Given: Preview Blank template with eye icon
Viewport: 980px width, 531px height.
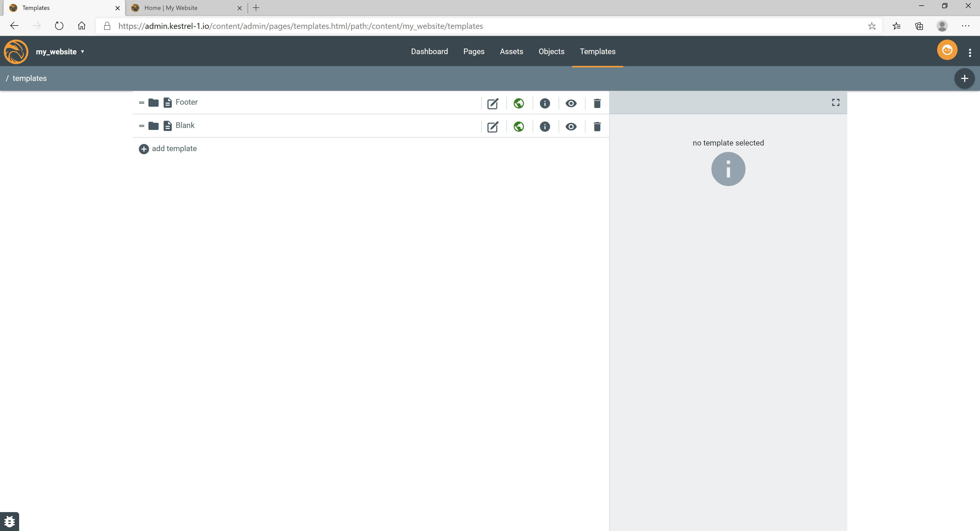Looking at the screenshot, I should point(571,127).
